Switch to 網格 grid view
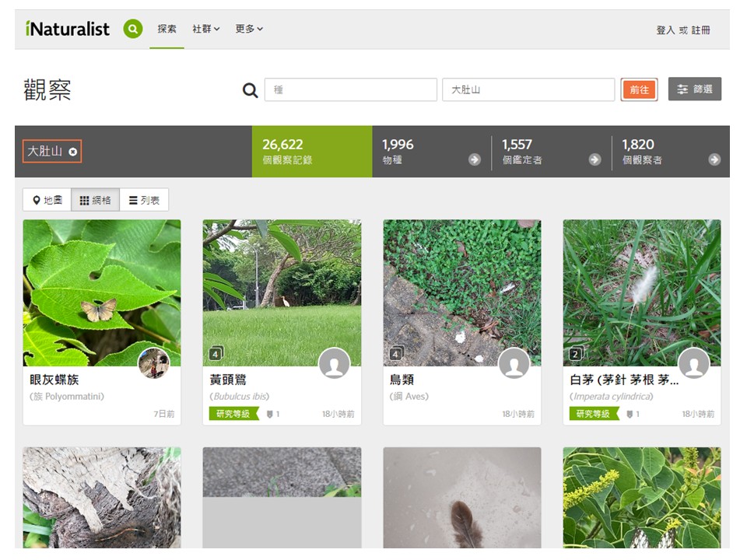 click(96, 200)
